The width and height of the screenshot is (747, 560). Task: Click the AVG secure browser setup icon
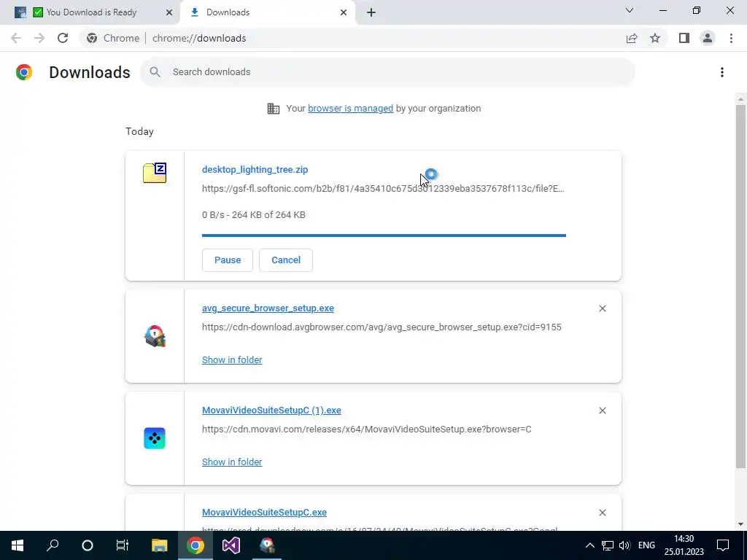coord(155,336)
